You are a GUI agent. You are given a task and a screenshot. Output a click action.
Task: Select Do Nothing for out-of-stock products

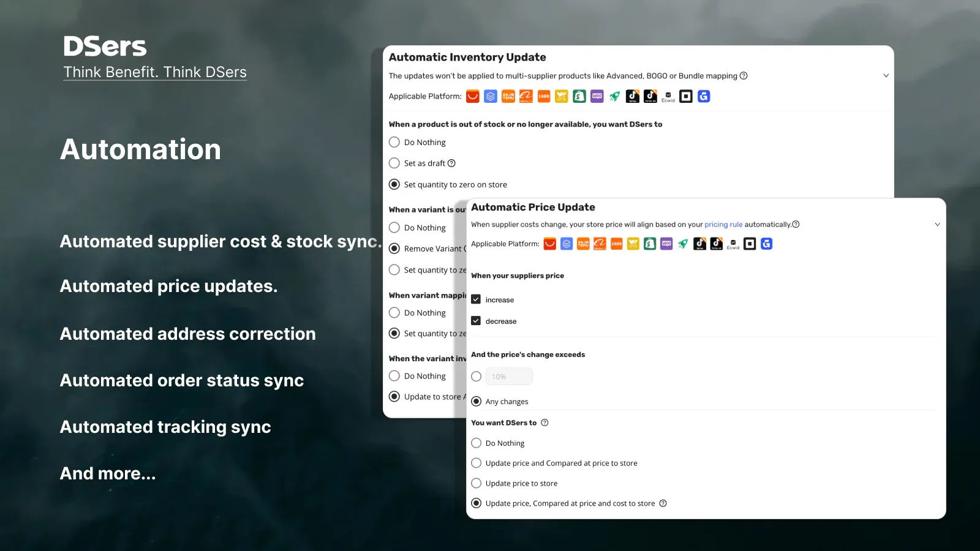[394, 142]
